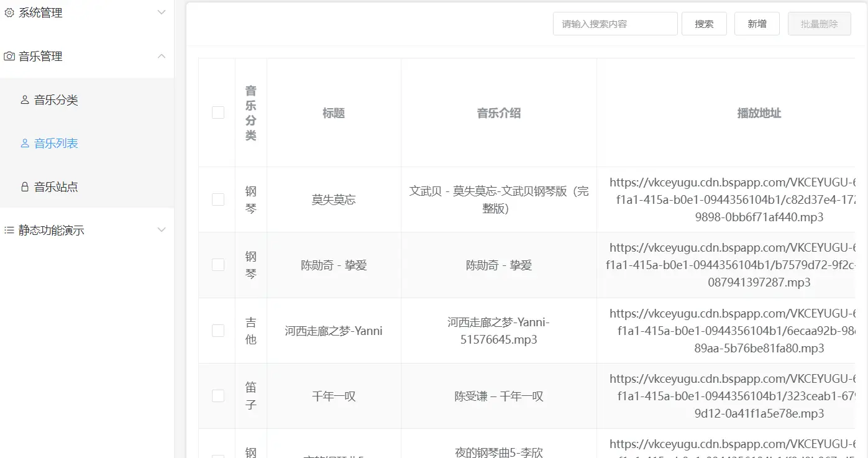Mark the checkbox for 千年一叹 row
This screenshot has width=868, height=458.
point(218,396)
